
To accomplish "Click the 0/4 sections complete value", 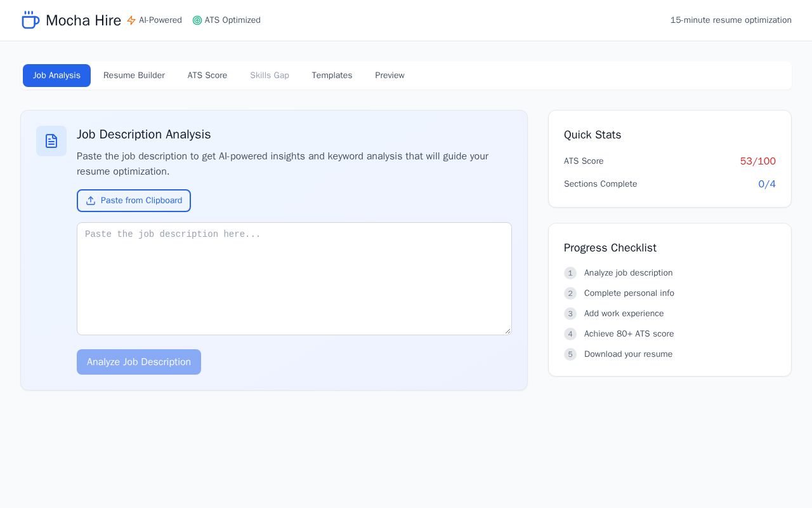I will point(767,184).
